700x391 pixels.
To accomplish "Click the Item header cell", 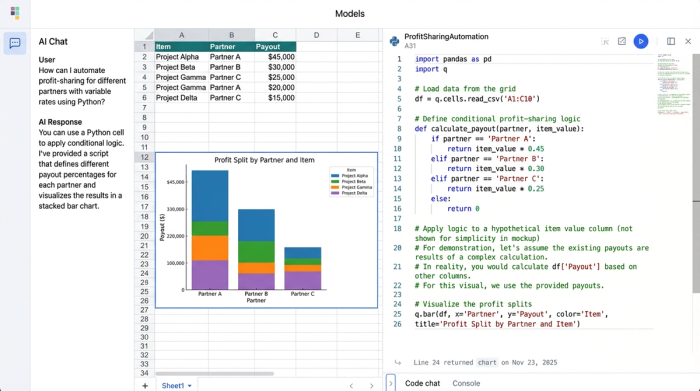I will pyautogui.click(x=181, y=46).
